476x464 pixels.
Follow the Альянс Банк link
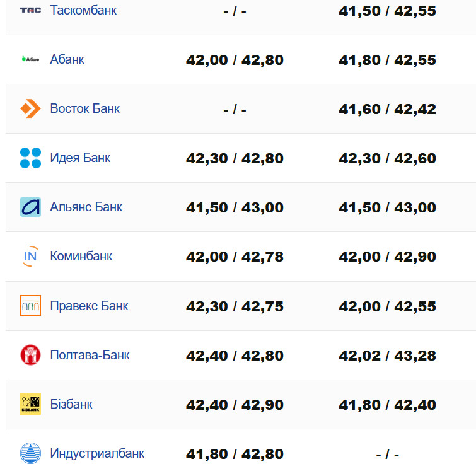[x=86, y=207]
